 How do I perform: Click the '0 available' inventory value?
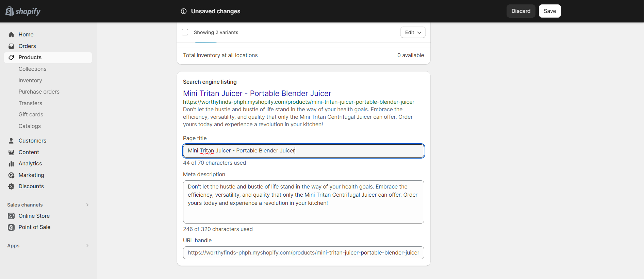[411, 55]
